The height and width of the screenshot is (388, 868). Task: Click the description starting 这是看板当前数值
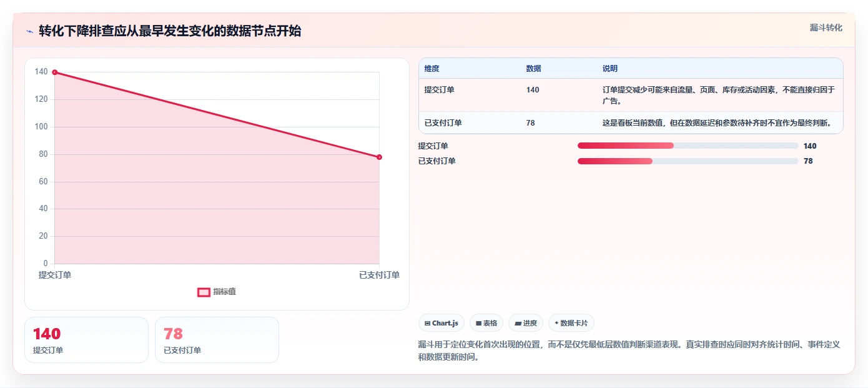(x=717, y=123)
